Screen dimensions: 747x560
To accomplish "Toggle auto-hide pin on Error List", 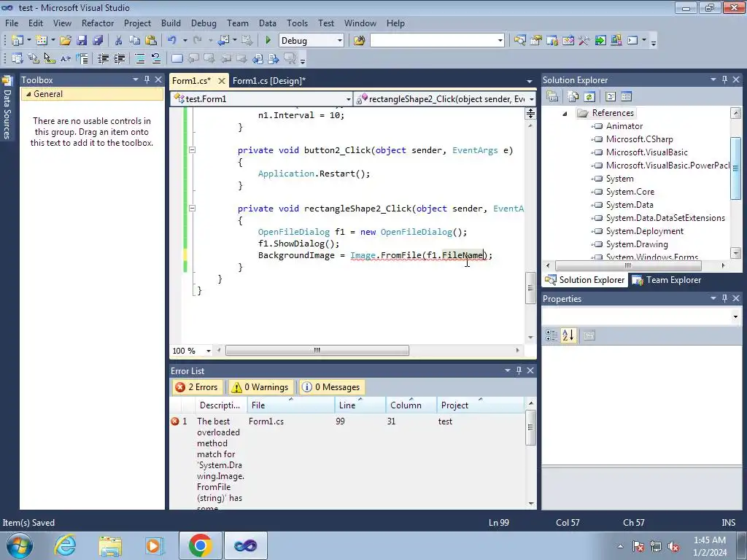I will (x=519, y=370).
